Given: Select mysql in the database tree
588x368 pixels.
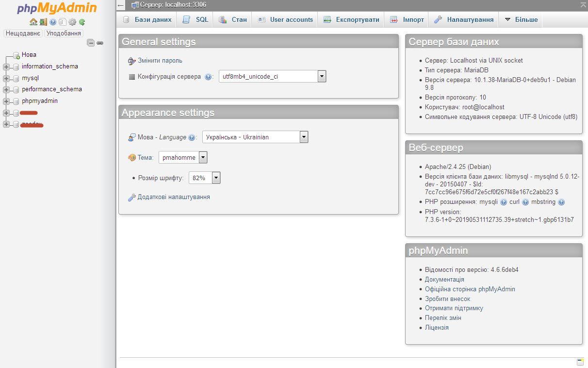Looking at the screenshot, I should pos(30,78).
